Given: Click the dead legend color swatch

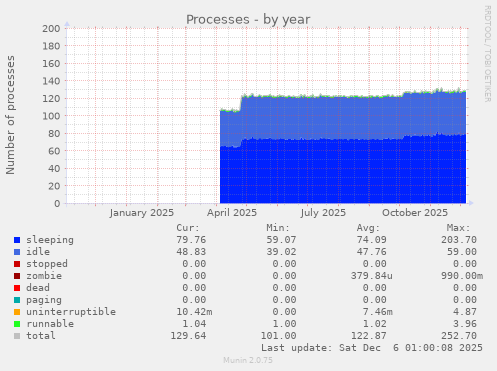Looking at the screenshot, I should 17,288.
